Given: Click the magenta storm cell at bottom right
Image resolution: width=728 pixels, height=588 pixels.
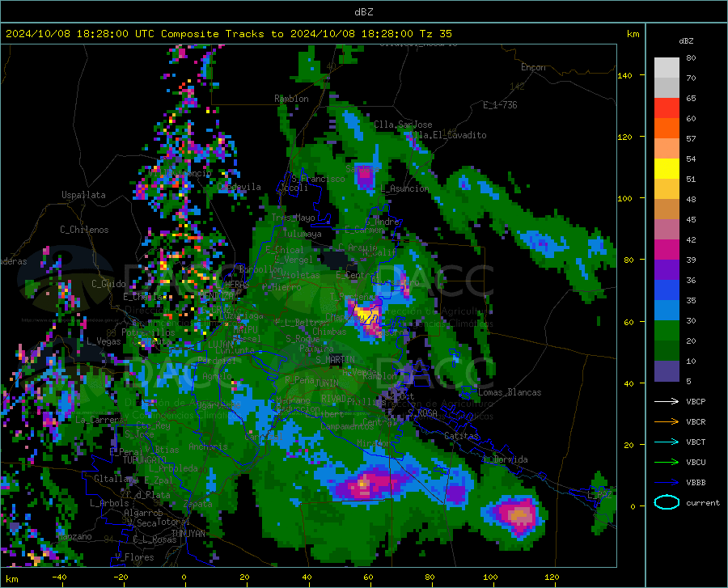Looking at the screenshot, I should click(517, 514).
